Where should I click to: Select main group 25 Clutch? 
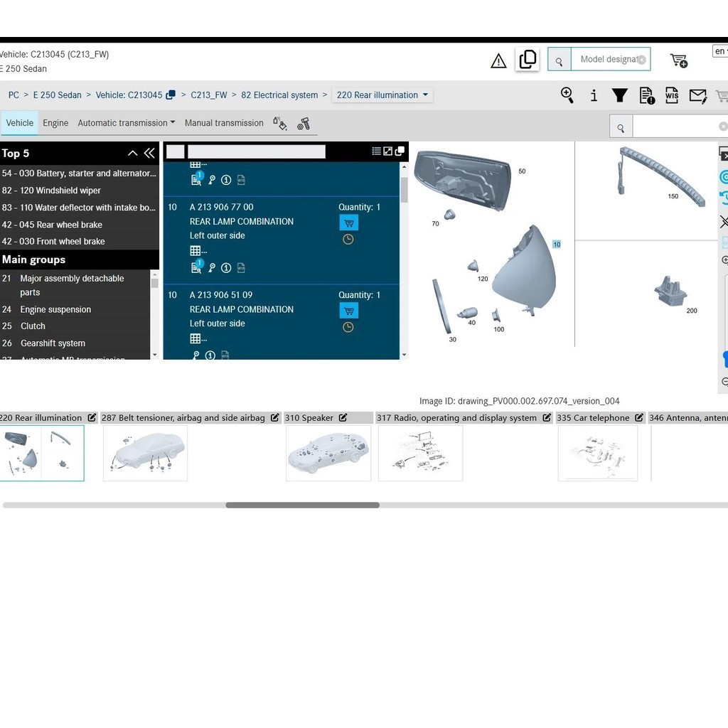click(75, 326)
